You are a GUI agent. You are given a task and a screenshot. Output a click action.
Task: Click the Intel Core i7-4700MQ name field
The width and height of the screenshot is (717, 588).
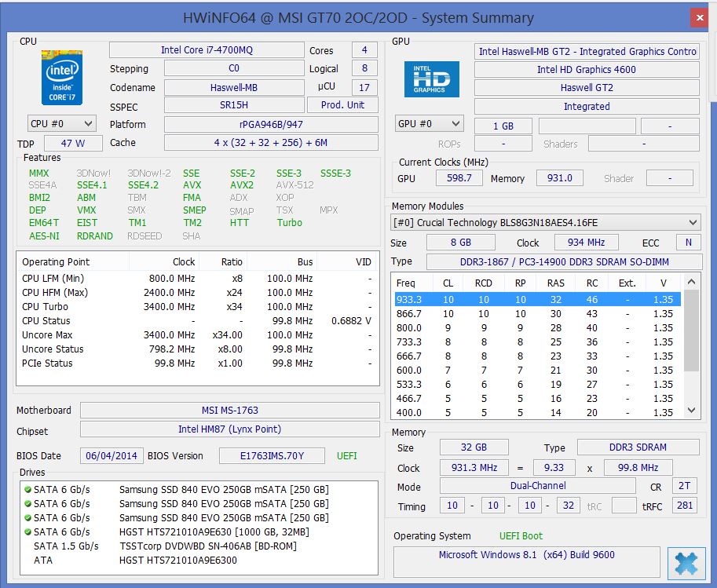pyautogui.click(x=207, y=49)
